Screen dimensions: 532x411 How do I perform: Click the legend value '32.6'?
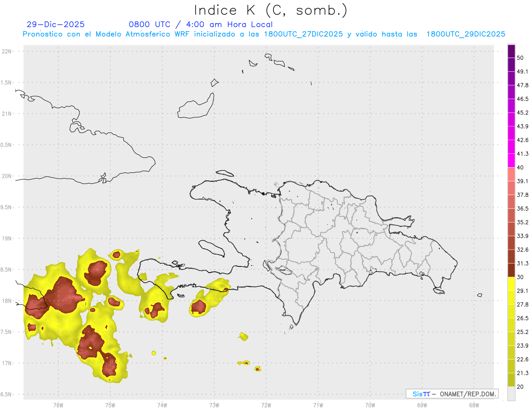tap(523, 250)
